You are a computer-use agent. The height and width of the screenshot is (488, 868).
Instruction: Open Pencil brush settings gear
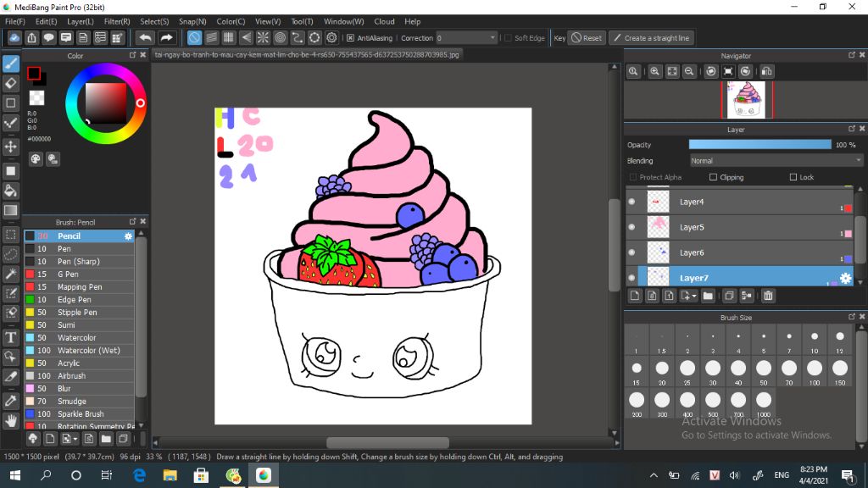[x=129, y=236]
